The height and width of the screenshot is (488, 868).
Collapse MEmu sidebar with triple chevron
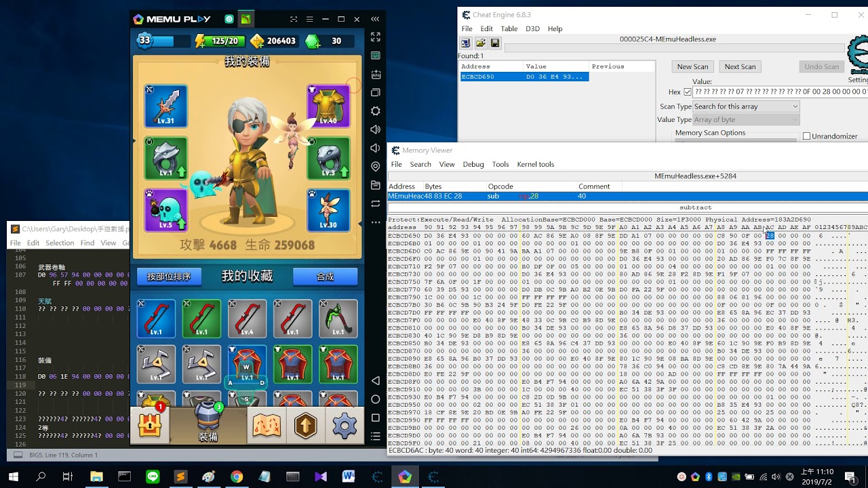(x=375, y=19)
